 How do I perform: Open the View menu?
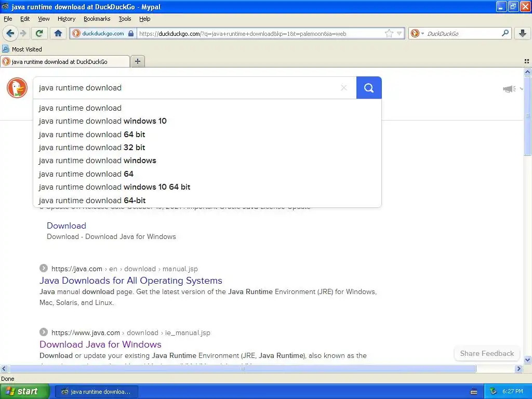coord(44,19)
